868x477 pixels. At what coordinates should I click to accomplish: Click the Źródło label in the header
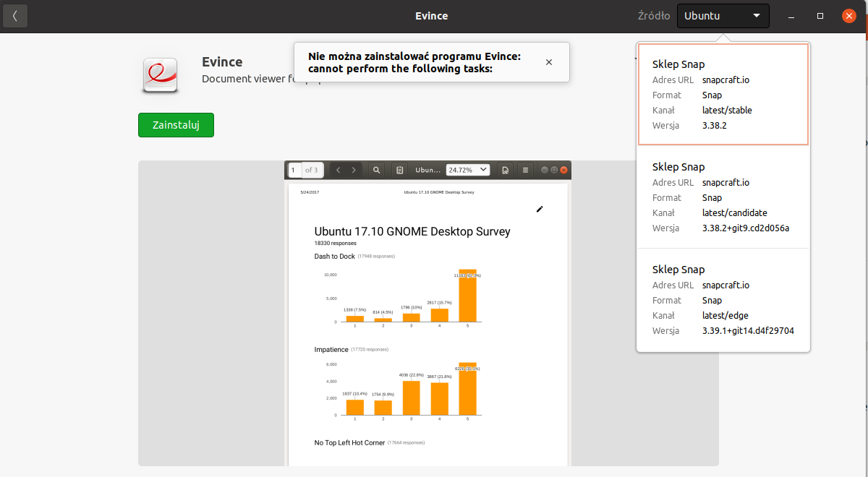[654, 16]
